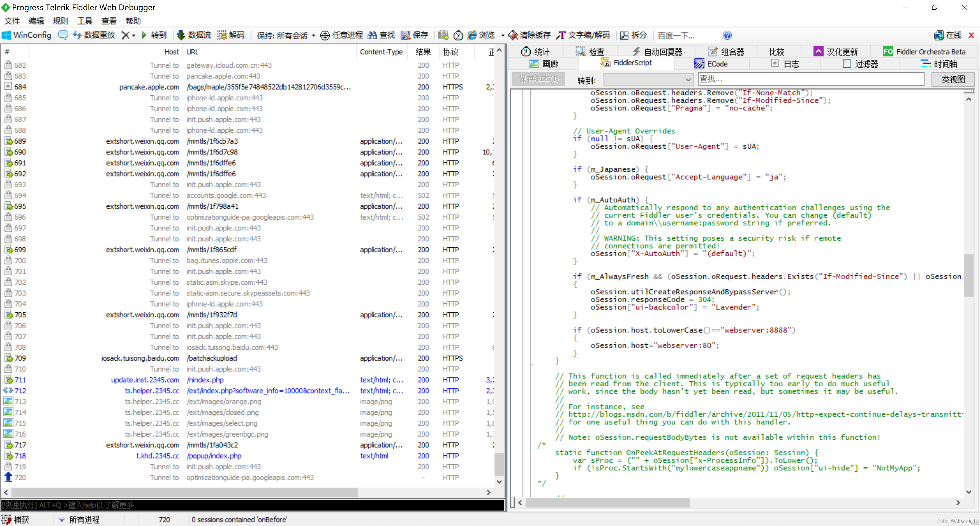Click the 保存脚本 button

click(x=538, y=79)
